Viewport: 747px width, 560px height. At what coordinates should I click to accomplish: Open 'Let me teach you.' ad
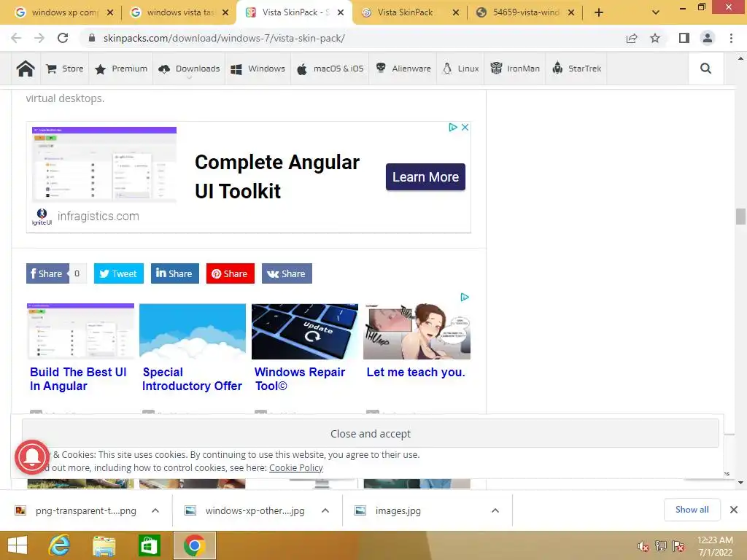(x=415, y=373)
